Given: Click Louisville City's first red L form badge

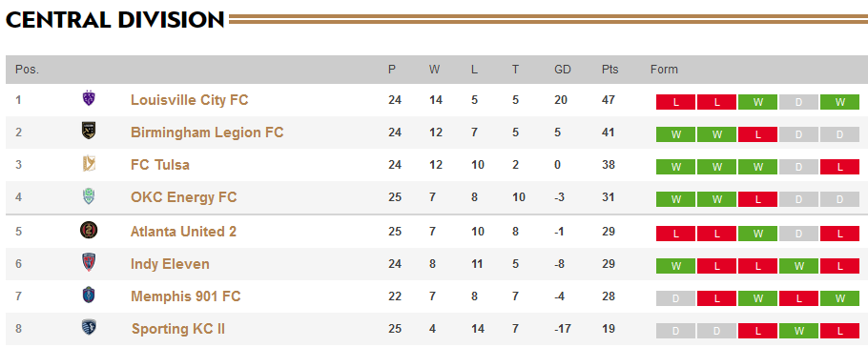Looking at the screenshot, I should pos(676,102).
